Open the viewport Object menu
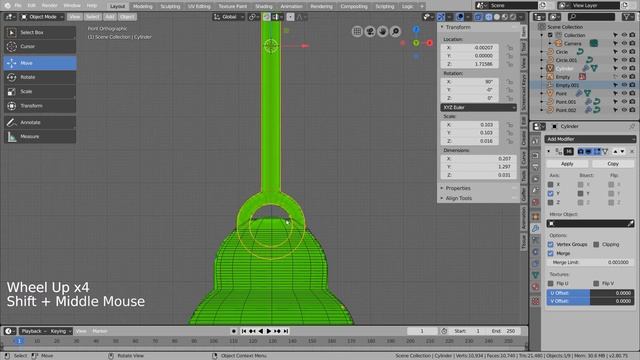 (127, 17)
